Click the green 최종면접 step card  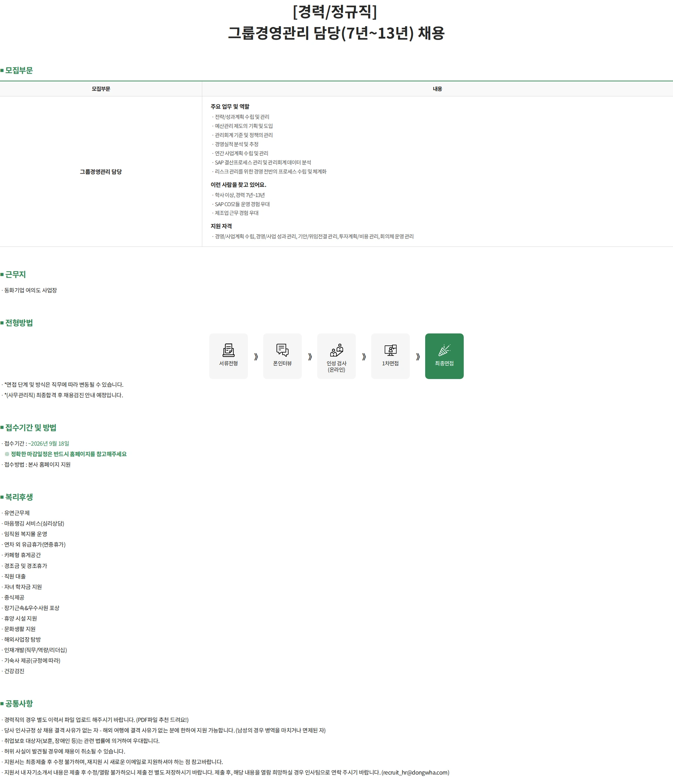coord(444,356)
